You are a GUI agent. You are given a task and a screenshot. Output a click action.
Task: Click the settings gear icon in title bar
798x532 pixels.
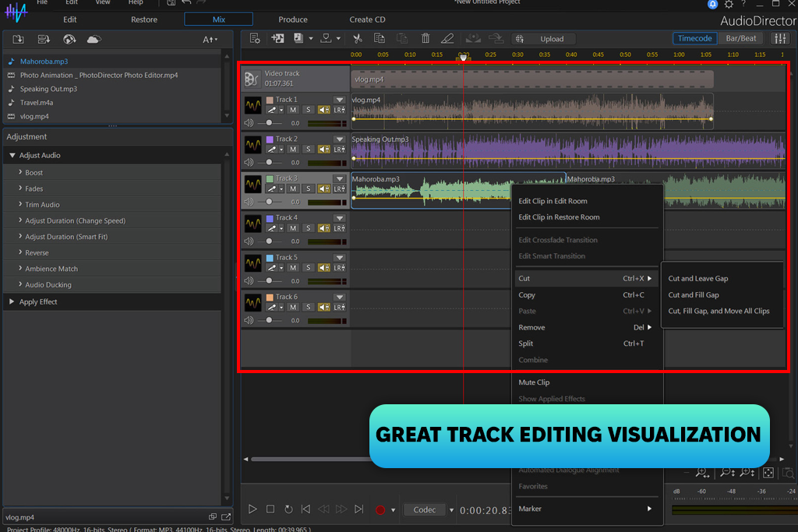click(x=729, y=4)
